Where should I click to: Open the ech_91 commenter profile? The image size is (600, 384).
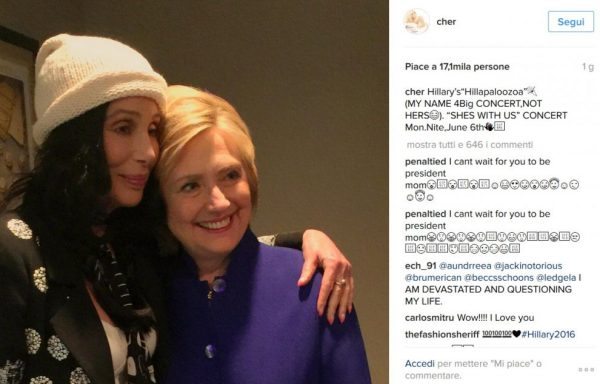421,266
